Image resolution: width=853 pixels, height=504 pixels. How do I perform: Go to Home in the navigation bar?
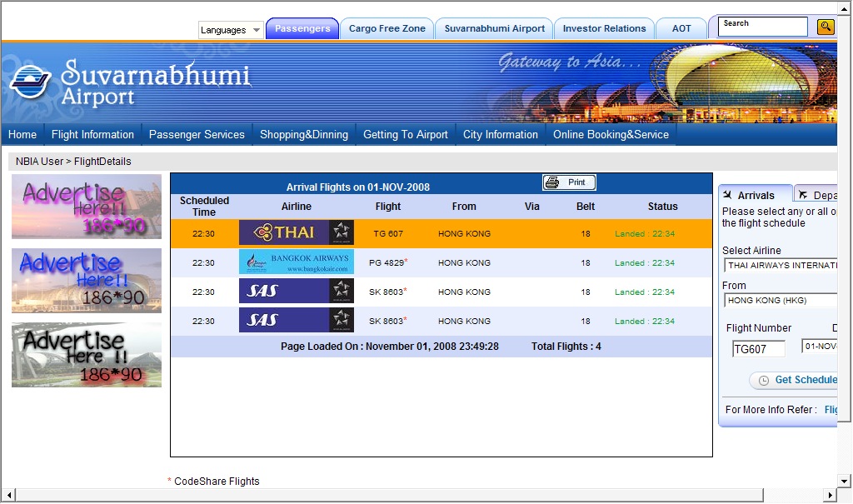tap(22, 134)
